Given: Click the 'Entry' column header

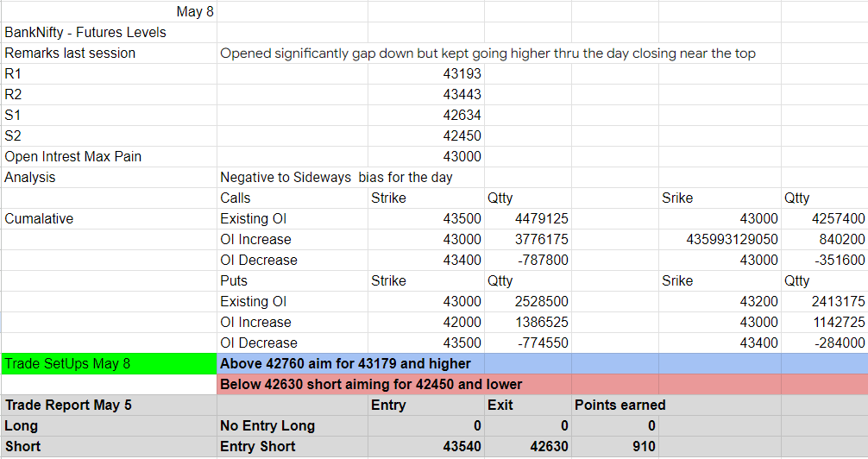Looking at the screenshot, I should (x=425, y=406).
